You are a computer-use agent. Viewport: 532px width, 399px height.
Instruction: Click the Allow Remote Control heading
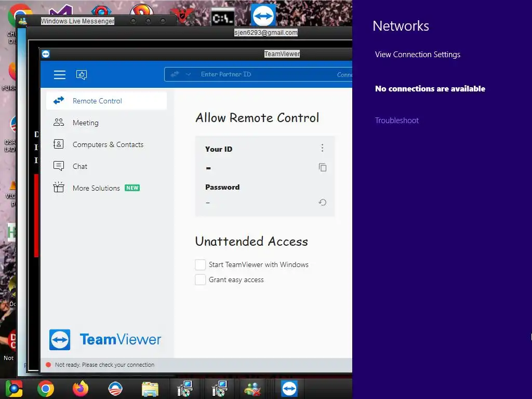click(x=257, y=118)
